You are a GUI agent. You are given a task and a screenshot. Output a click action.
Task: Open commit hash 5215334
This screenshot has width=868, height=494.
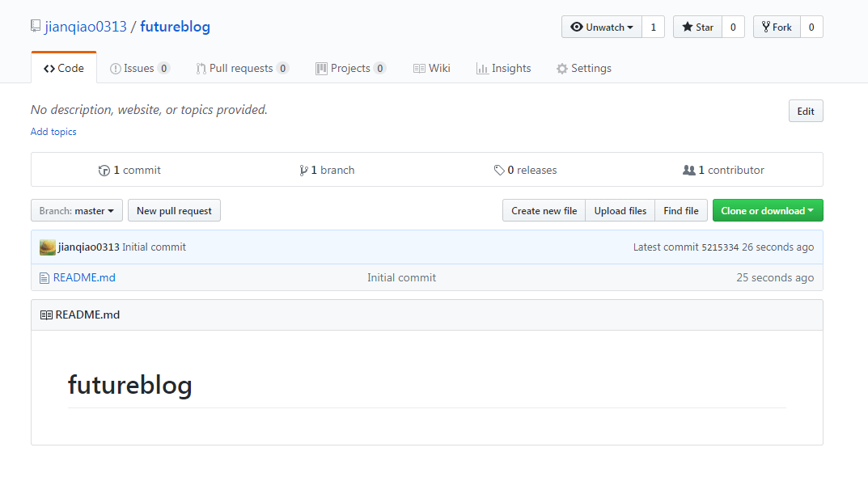coord(720,247)
